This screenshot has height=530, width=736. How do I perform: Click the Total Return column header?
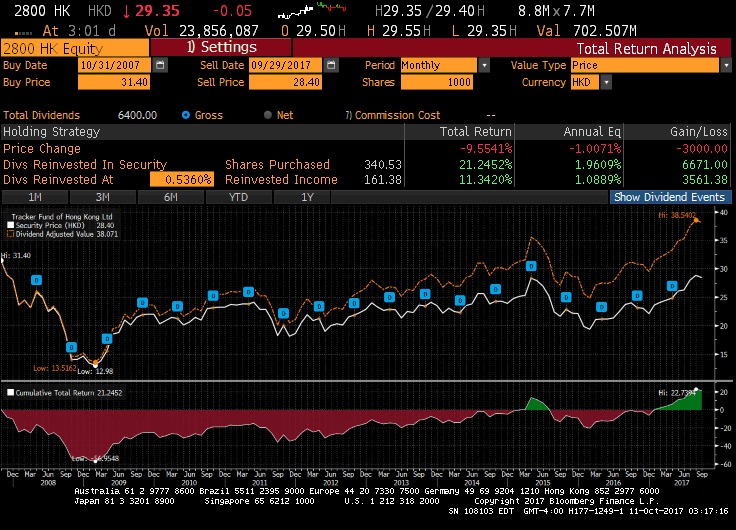pos(475,132)
